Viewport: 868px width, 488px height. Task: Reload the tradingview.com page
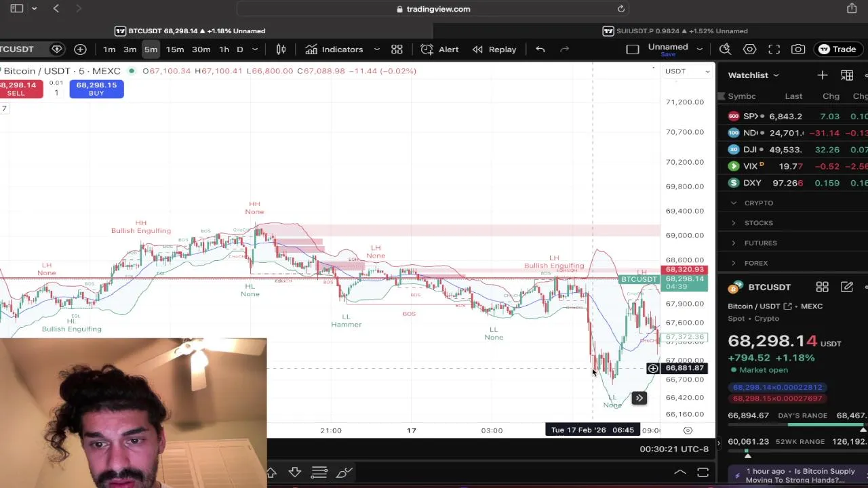tap(620, 9)
